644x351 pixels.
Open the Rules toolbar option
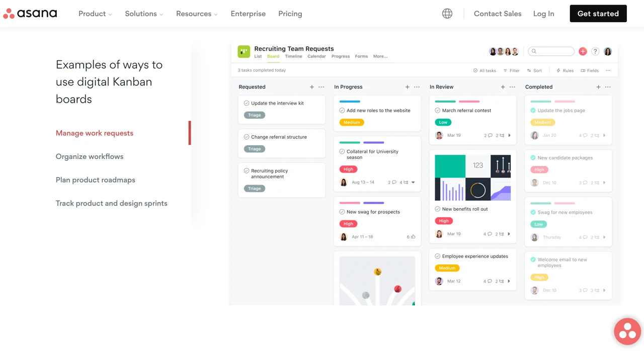coord(565,70)
